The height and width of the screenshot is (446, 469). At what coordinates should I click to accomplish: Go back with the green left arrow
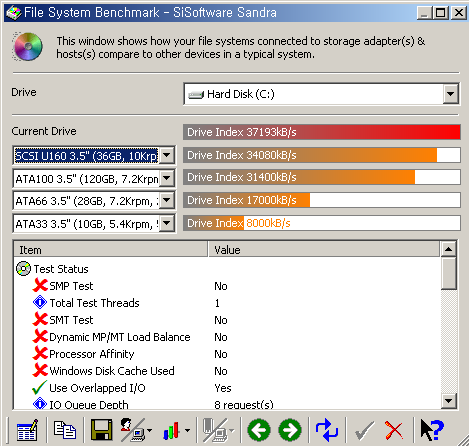[x=259, y=430]
